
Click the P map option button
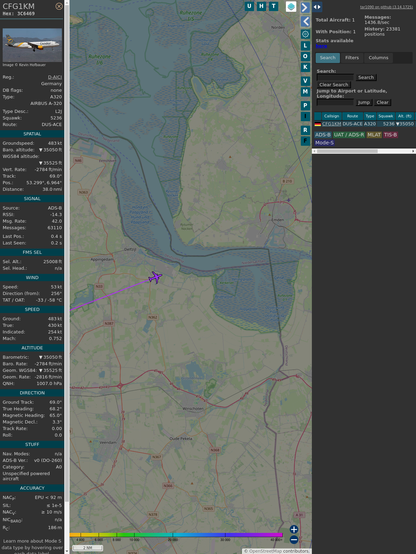pos(305,105)
